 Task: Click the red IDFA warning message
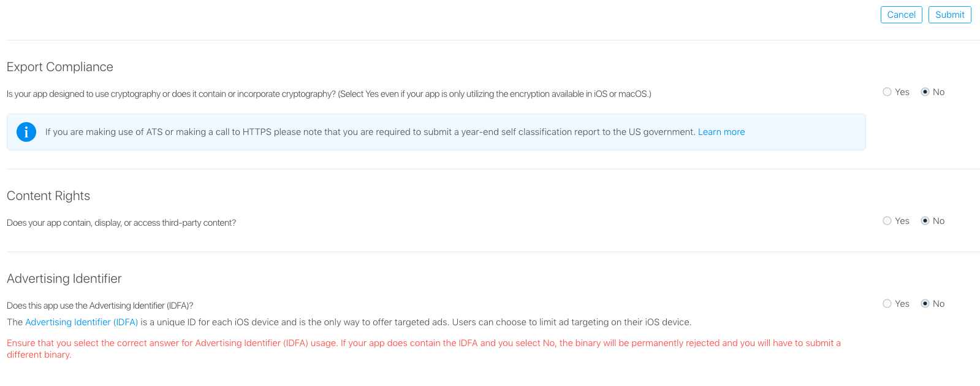pos(423,344)
